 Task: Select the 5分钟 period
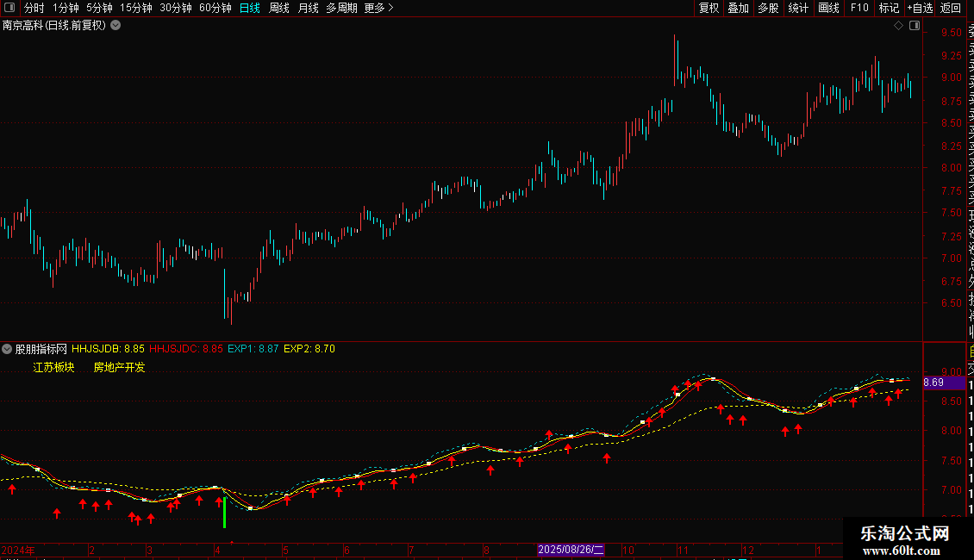tap(99, 8)
